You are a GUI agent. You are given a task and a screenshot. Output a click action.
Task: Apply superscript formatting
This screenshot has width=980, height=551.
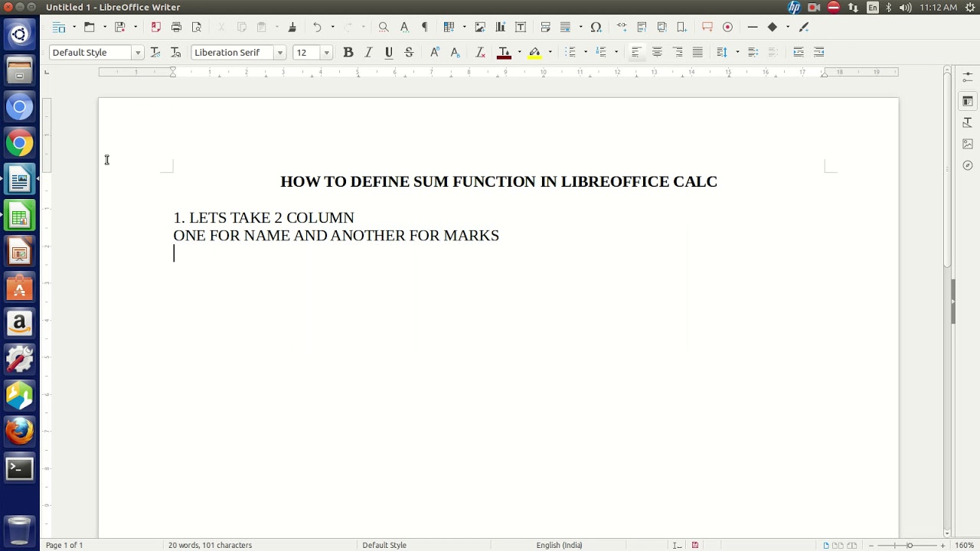tap(434, 52)
